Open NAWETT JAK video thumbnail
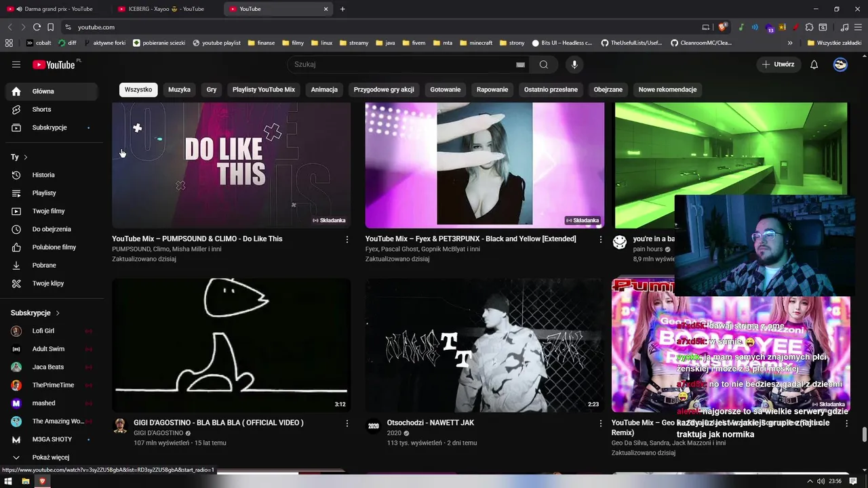This screenshot has height=488, width=868. (484, 345)
